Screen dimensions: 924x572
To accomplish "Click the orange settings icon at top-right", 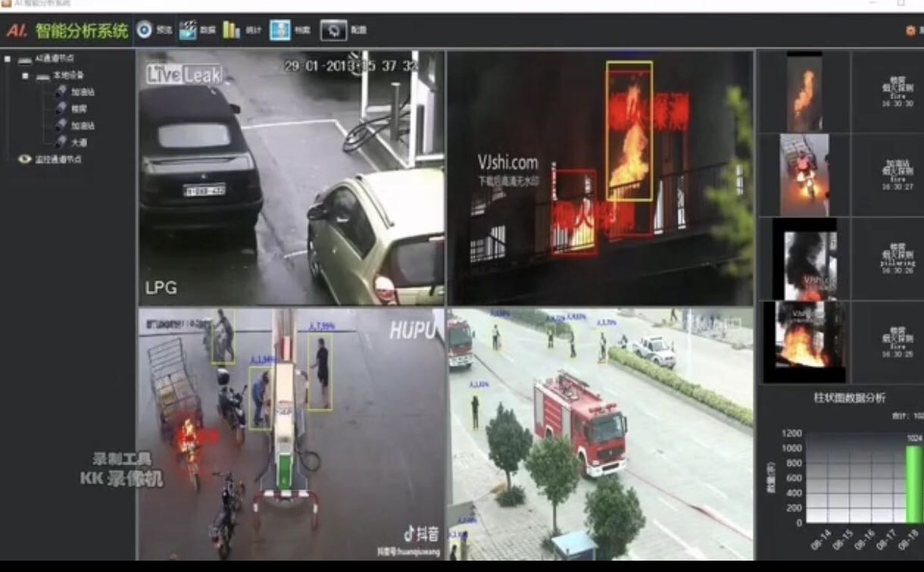I will click(910, 31).
